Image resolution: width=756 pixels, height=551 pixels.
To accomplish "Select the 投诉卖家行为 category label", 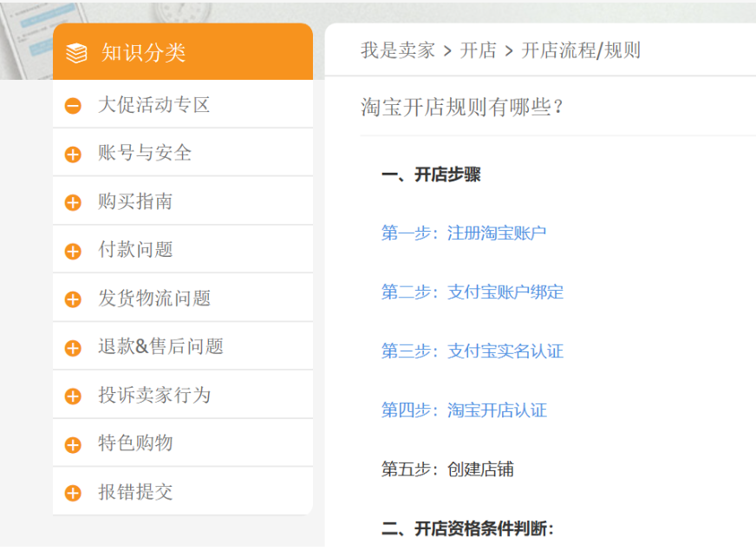I will (154, 395).
